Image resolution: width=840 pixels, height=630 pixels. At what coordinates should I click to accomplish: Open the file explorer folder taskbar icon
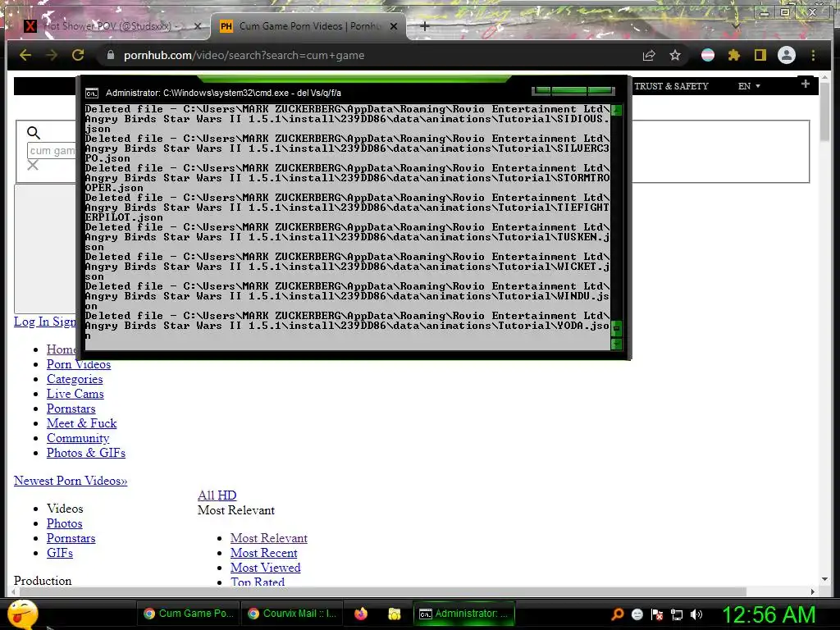click(x=395, y=614)
